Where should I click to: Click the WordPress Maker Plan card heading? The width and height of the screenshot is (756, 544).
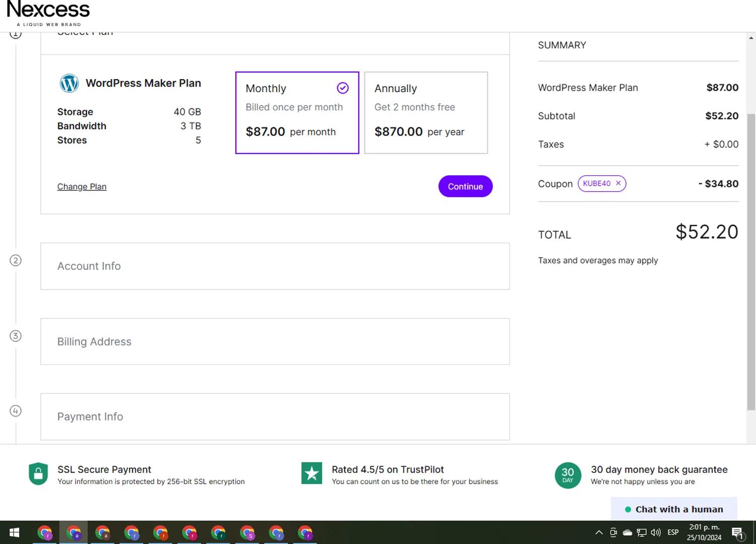(x=143, y=83)
